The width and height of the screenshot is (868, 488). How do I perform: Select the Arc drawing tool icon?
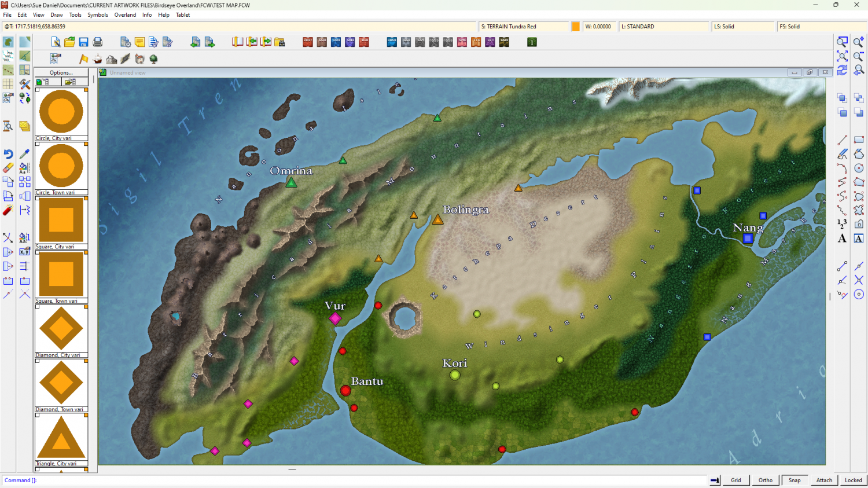point(843,168)
